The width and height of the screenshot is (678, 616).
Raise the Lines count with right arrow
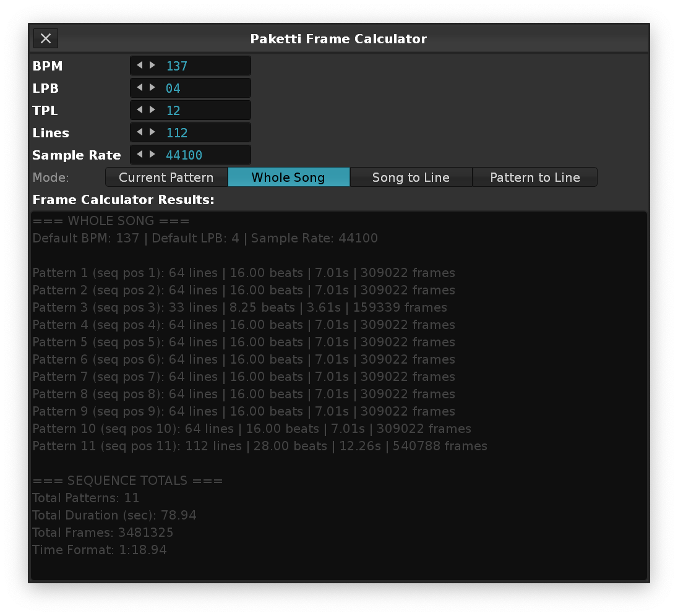(x=152, y=132)
